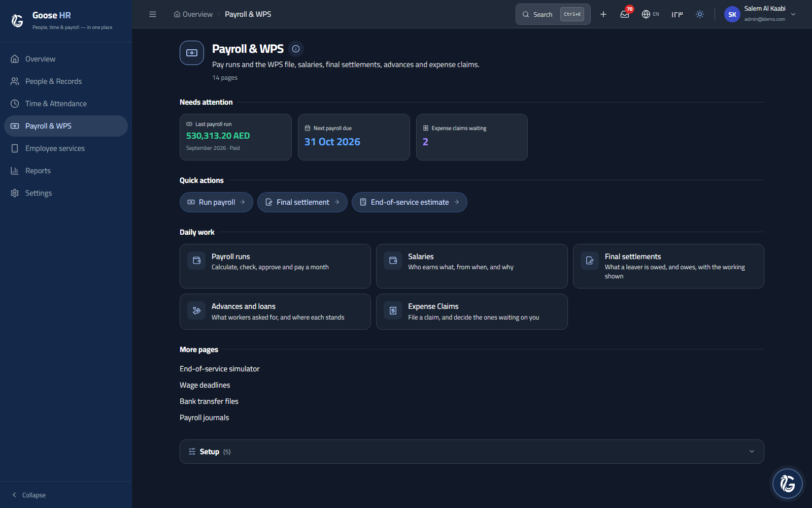Image resolution: width=812 pixels, height=508 pixels.
Task: Click the Goose HR logo icon
Action: tap(17, 20)
